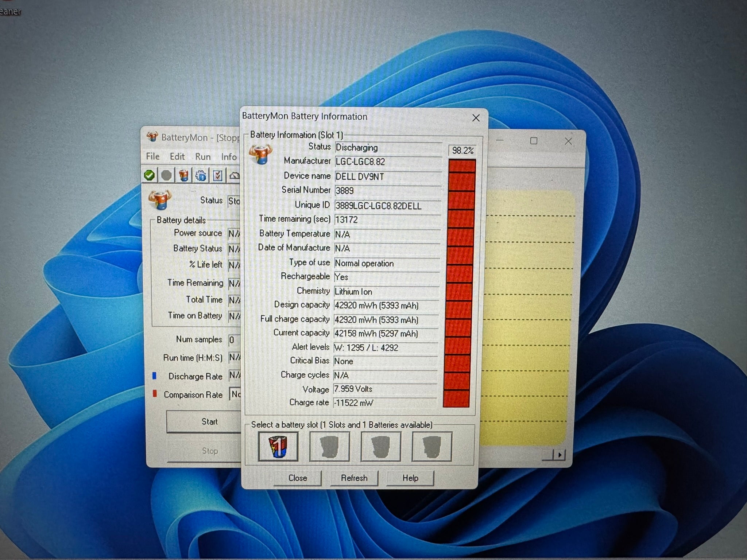Click Chemistry value Lithium Ion
Image resolution: width=747 pixels, height=560 pixels.
pos(386,292)
